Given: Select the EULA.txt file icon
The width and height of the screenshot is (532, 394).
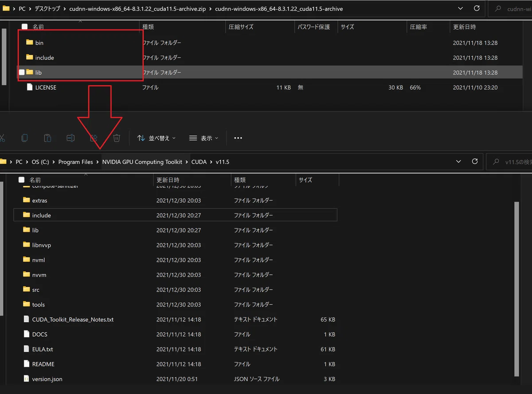Looking at the screenshot, I should point(27,349).
